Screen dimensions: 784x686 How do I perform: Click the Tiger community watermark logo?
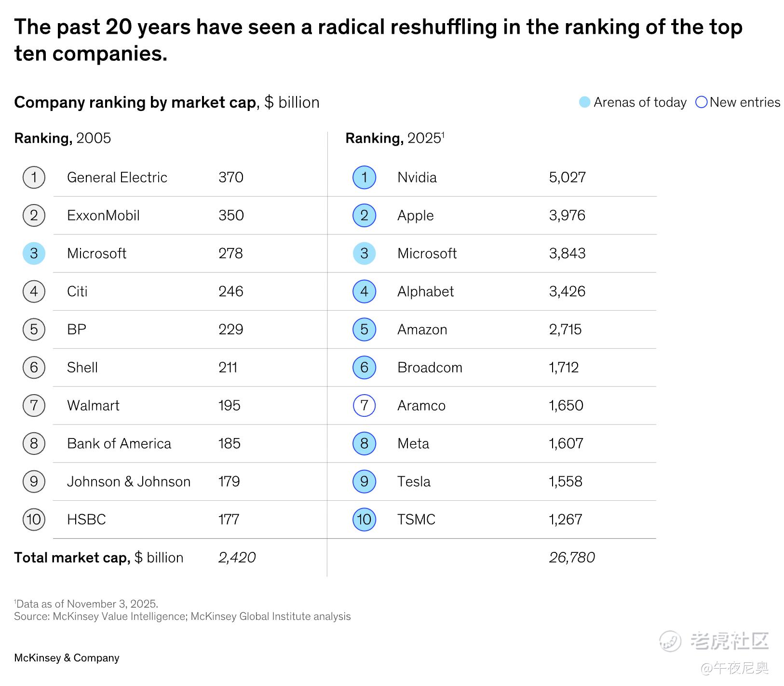pos(670,641)
